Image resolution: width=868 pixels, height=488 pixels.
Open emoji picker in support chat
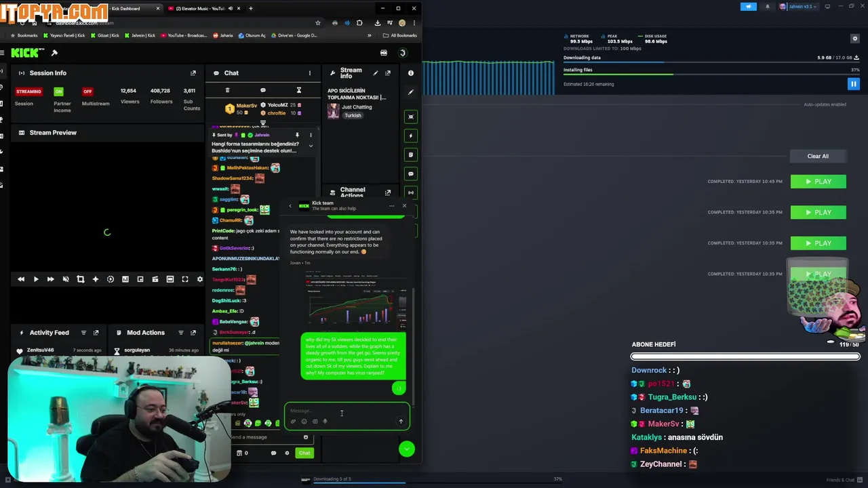coord(304,422)
